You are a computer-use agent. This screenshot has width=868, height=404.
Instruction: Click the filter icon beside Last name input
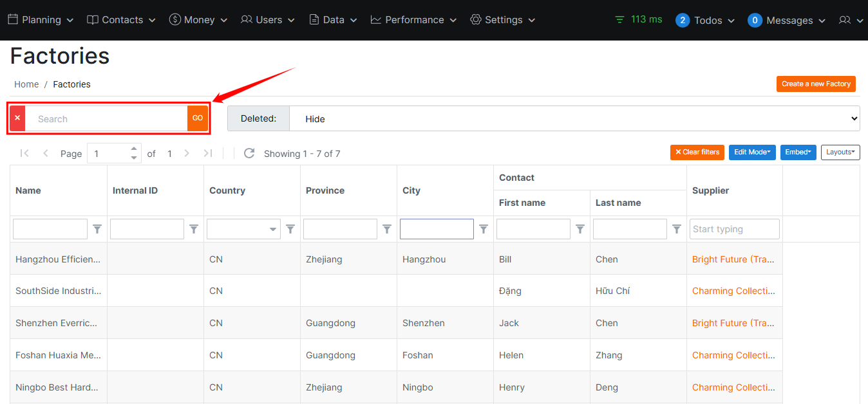tap(677, 229)
